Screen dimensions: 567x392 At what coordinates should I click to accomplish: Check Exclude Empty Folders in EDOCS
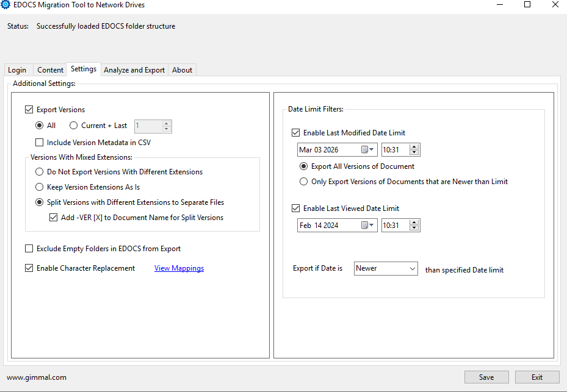(29, 249)
